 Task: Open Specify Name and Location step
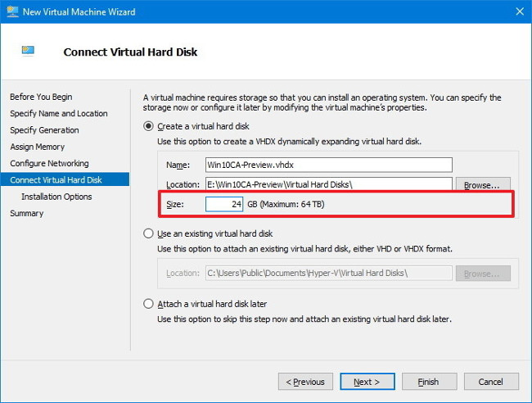point(59,113)
